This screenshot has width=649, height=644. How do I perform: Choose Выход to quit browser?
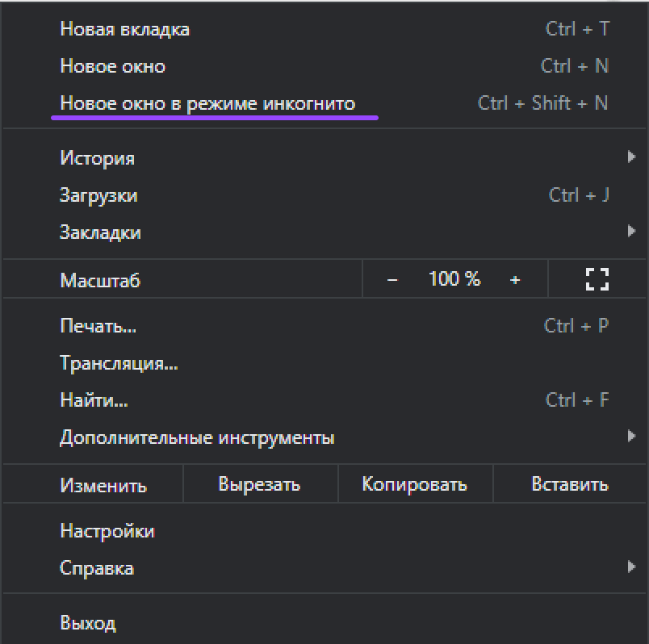[324, 622]
